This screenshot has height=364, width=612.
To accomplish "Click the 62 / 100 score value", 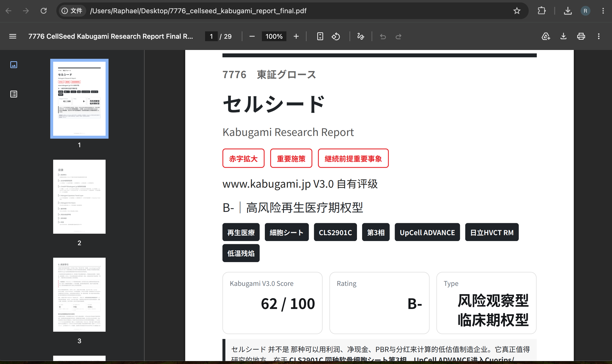I will click(288, 304).
